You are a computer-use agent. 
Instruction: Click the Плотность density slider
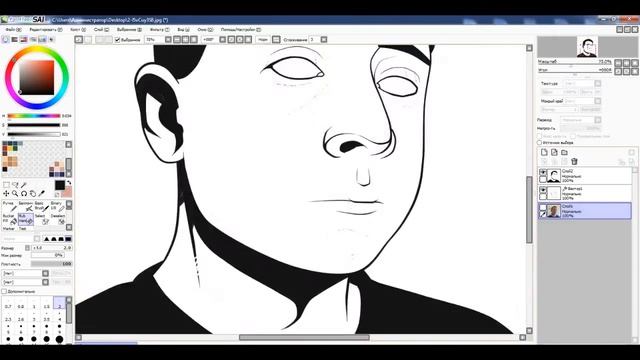click(51, 264)
